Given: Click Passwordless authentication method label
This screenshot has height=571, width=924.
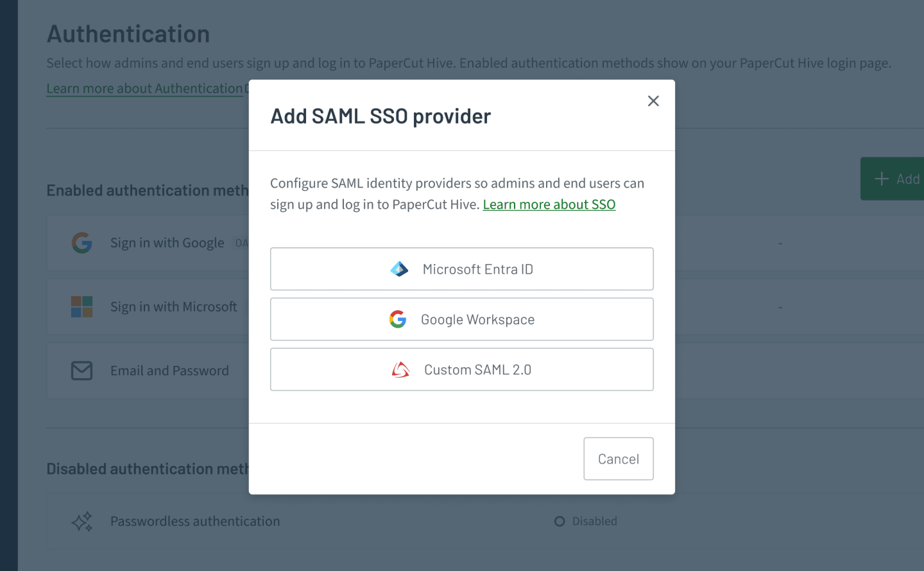Looking at the screenshot, I should pos(195,522).
